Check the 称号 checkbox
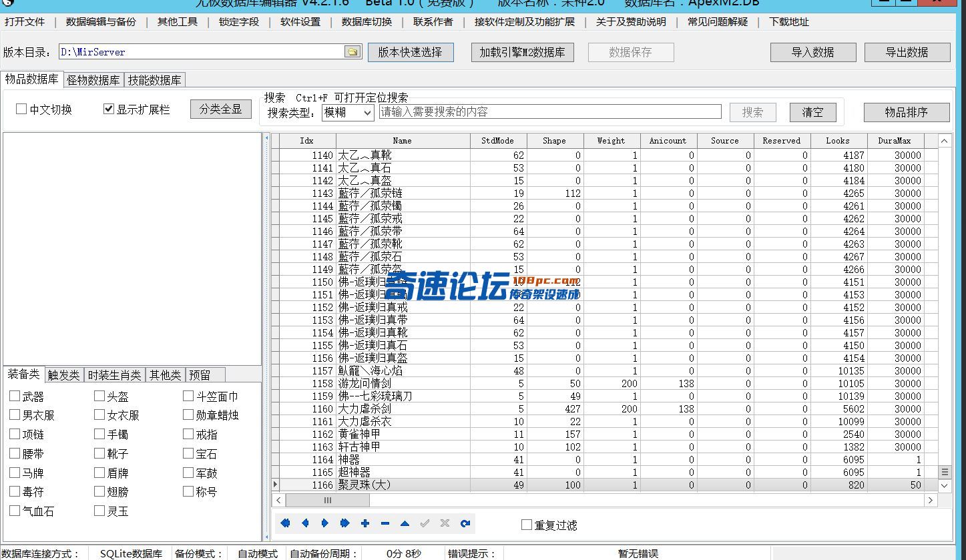This screenshot has height=560, width=966. tap(188, 491)
